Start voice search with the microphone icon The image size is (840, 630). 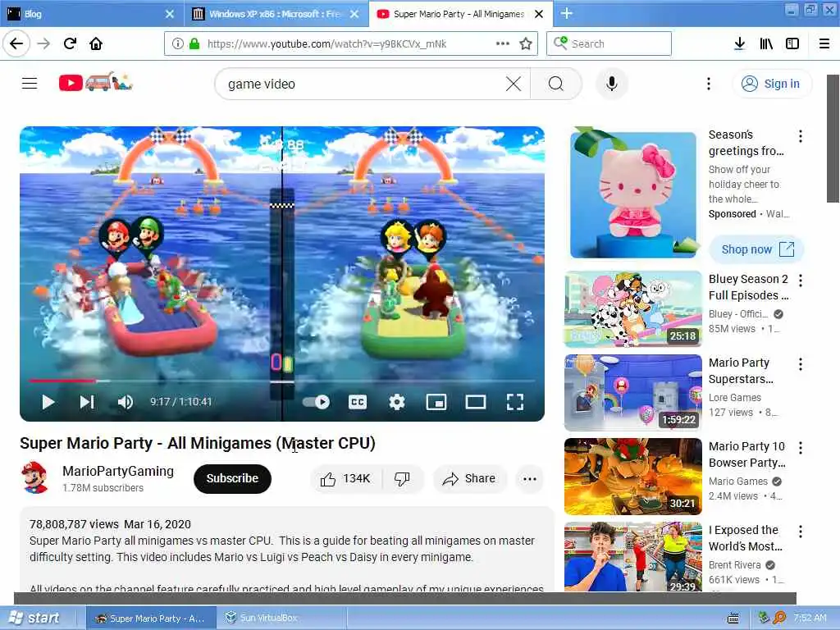coord(612,84)
